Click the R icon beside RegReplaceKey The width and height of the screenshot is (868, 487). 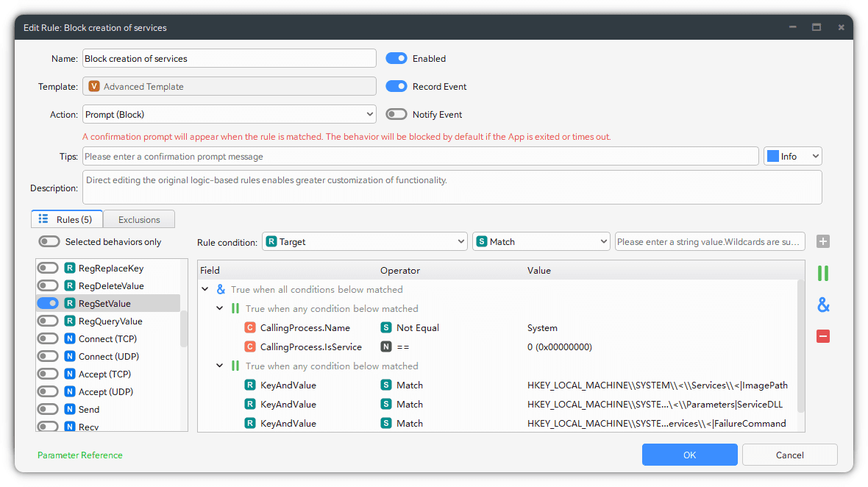(70, 269)
